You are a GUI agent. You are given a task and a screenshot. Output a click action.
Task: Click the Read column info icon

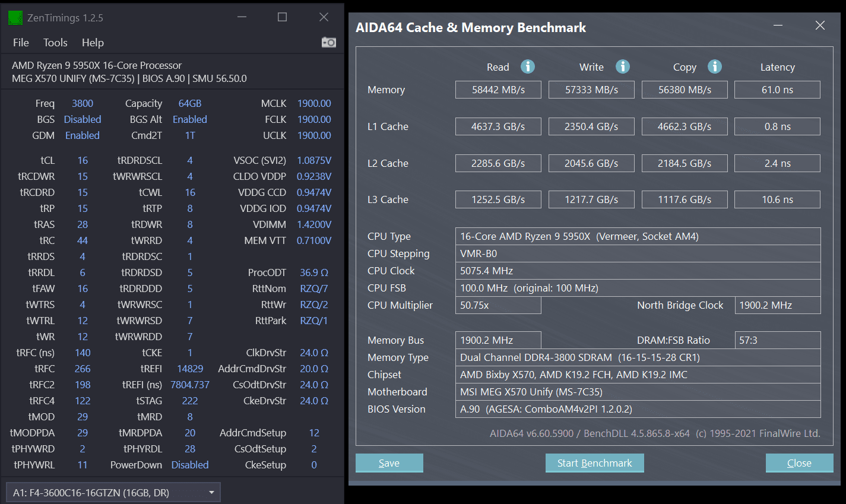tap(528, 66)
